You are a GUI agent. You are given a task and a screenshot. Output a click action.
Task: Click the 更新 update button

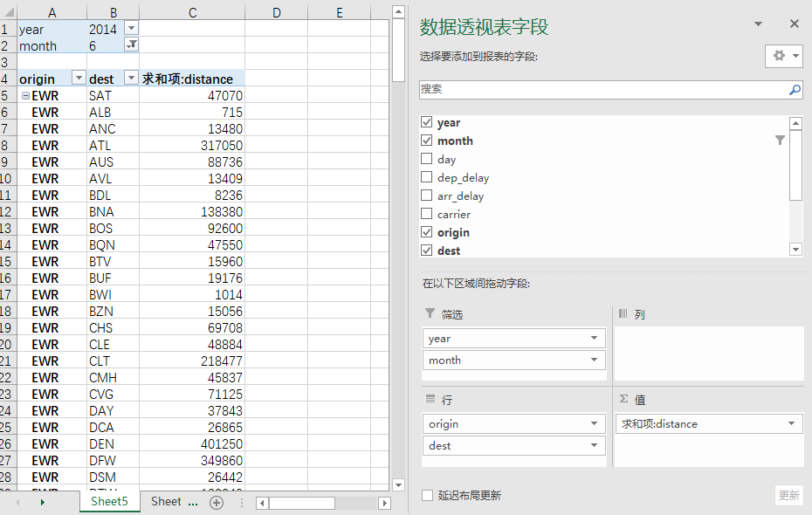tap(788, 495)
